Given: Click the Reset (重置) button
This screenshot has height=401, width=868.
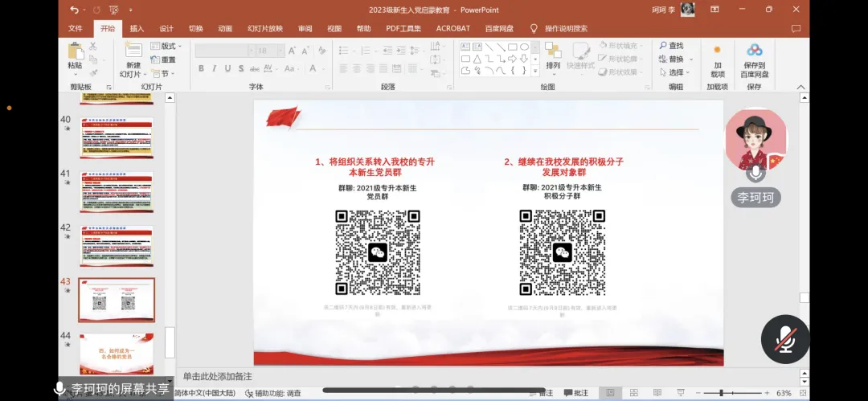Looking at the screenshot, I should point(164,59).
